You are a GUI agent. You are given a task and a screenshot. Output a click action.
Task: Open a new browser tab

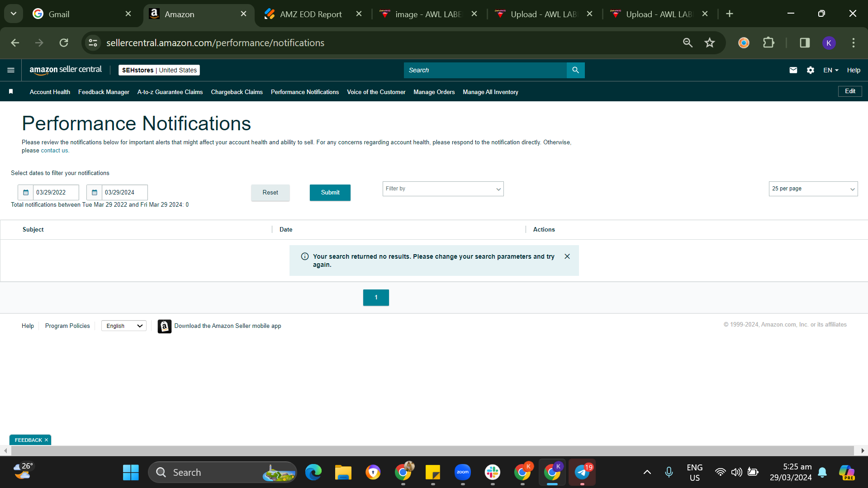(x=729, y=14)
